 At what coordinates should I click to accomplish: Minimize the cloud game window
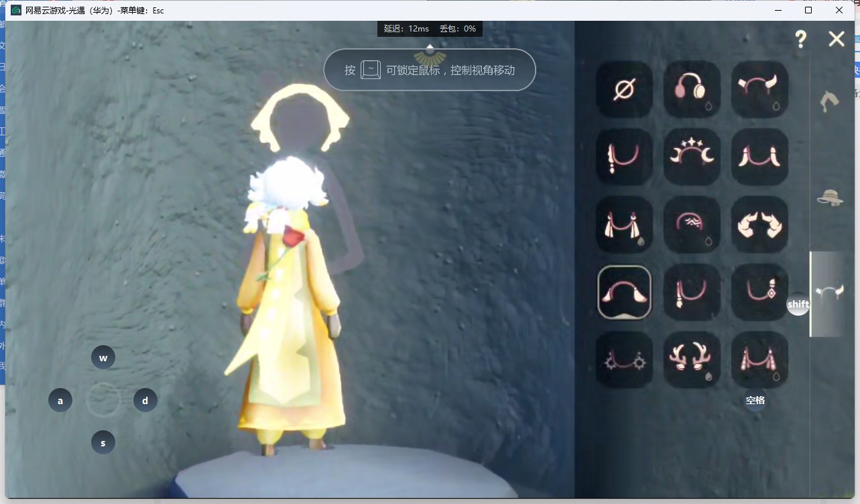[x=778, y=10]
